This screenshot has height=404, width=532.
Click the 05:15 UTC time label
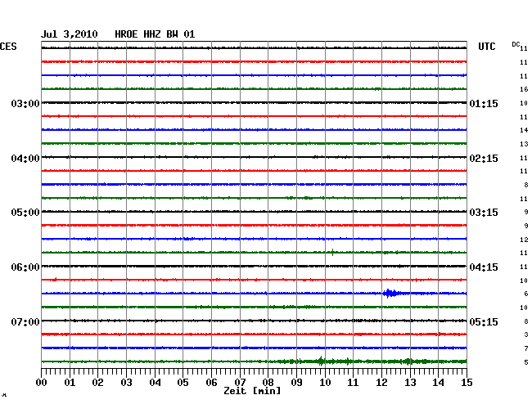point(484,321)
